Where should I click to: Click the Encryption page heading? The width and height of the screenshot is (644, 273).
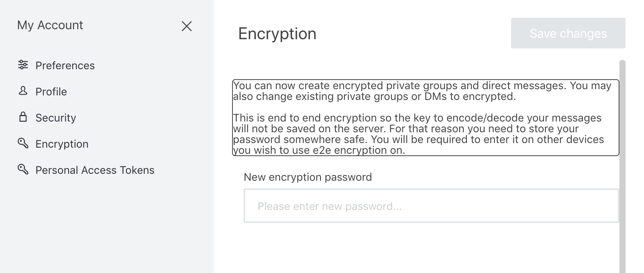(277, 34)
